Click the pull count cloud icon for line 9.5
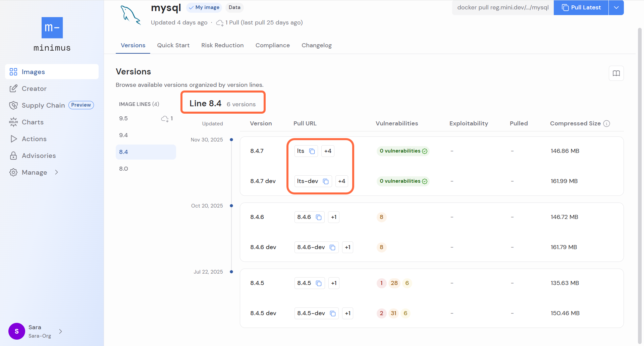Screen dimensions: 644x346 (165, 119)
